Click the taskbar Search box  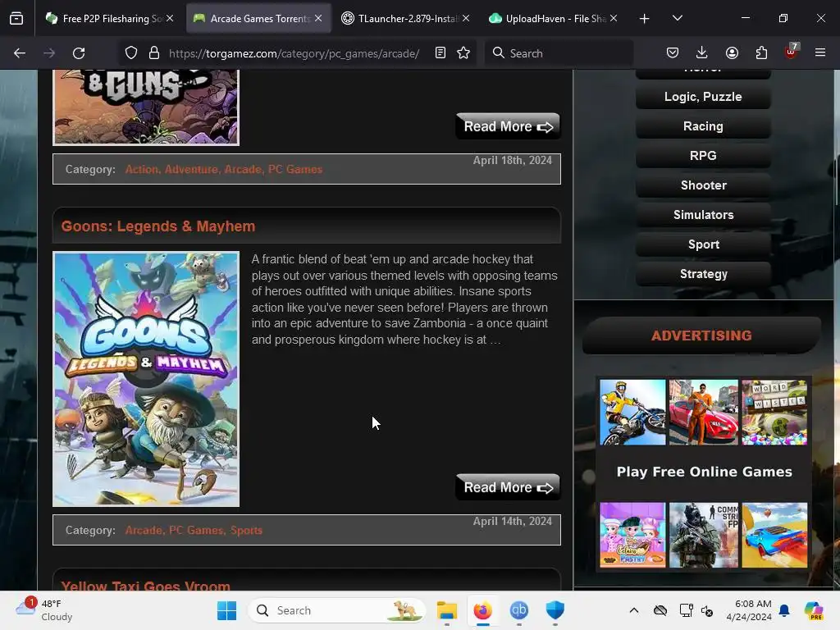[337, 610]
